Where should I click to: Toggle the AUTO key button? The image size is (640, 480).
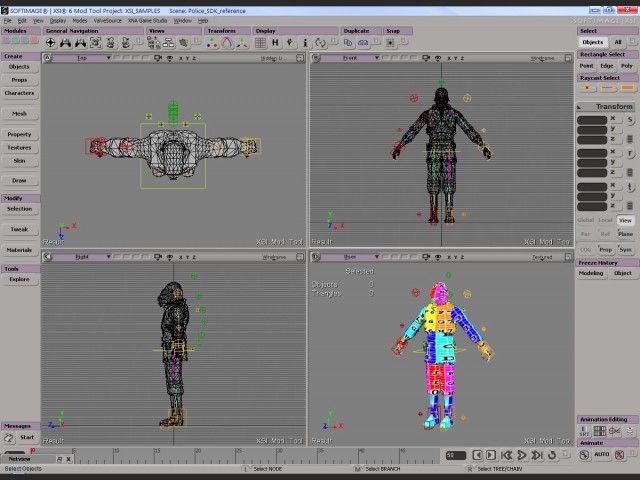coord(602,454)
